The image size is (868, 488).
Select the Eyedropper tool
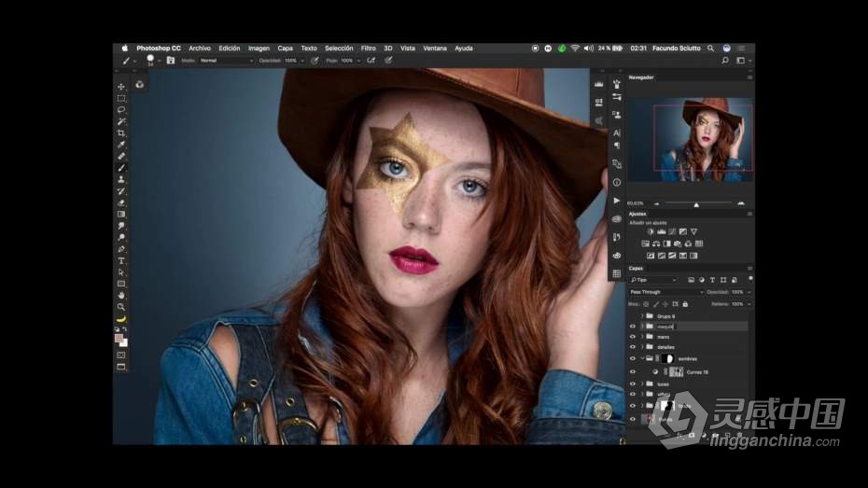121,145
